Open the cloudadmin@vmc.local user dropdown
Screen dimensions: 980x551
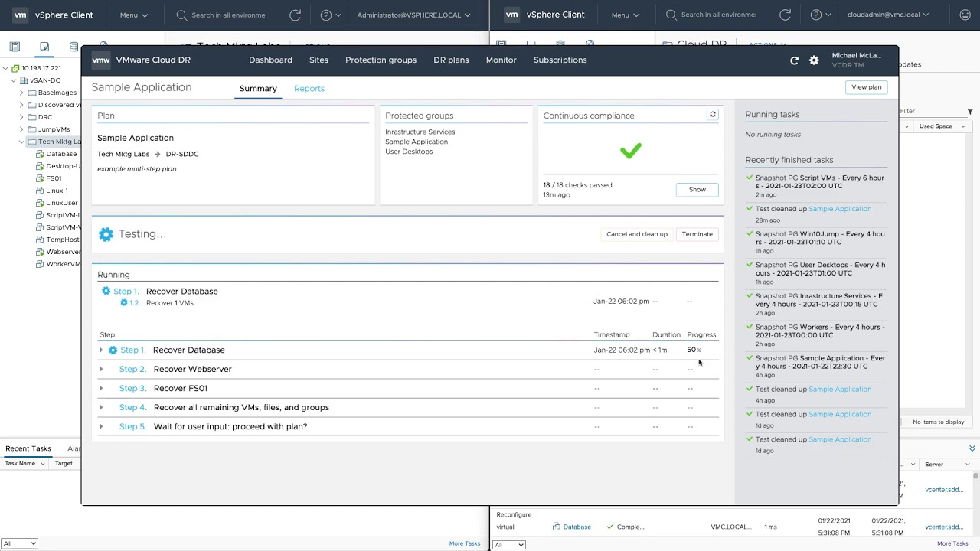887,15
